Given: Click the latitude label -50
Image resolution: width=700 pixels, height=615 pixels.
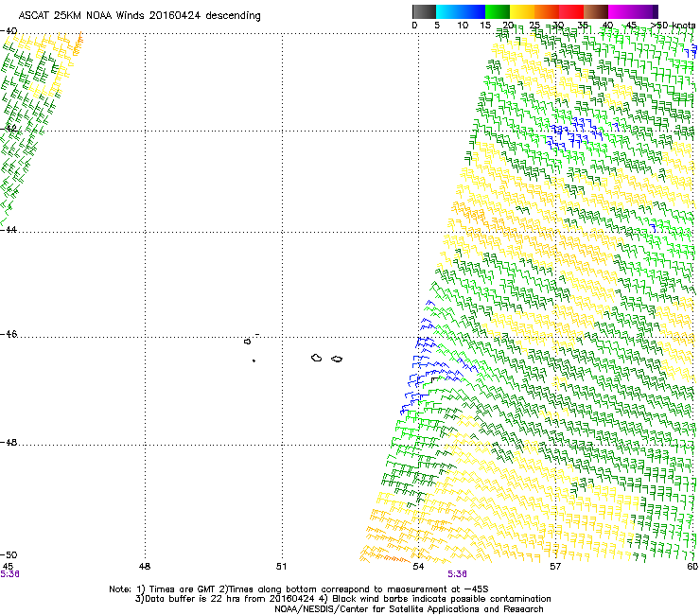Looking at the screenshot, I should pos(9,554).
